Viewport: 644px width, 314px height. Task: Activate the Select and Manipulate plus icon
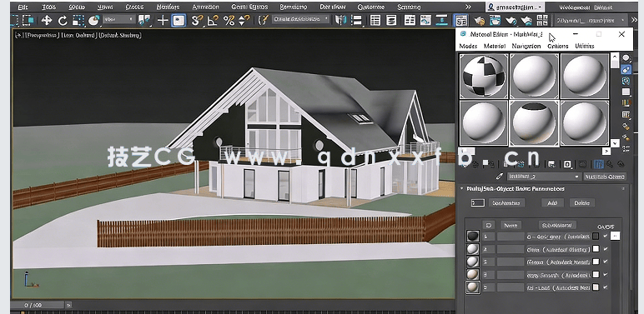(x=163, y=20)
